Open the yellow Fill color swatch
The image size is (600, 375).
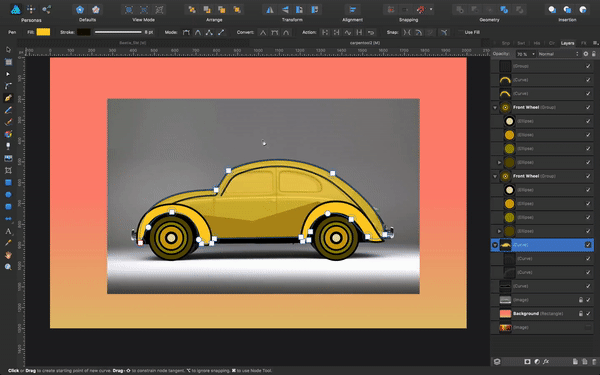pyautogui.click(x=43, y=32)
